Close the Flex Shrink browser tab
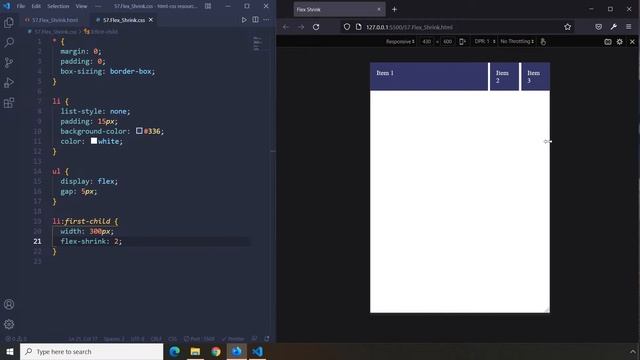 click(x=379, y=9)
